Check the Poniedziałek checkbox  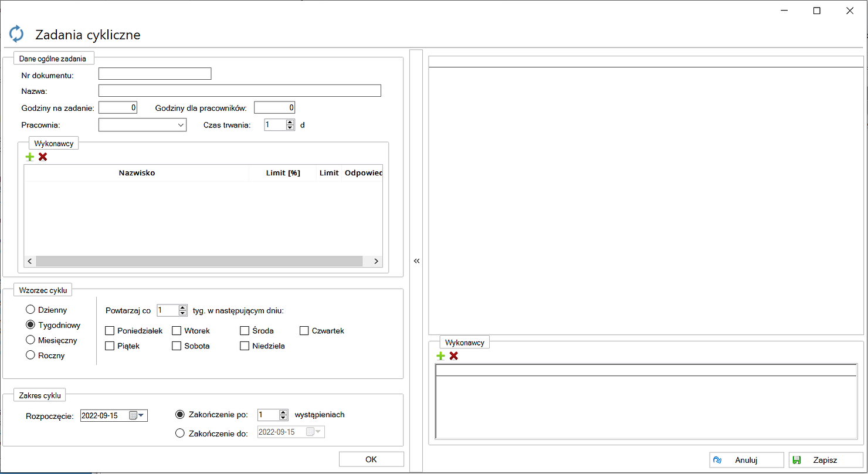coord(110,331)
